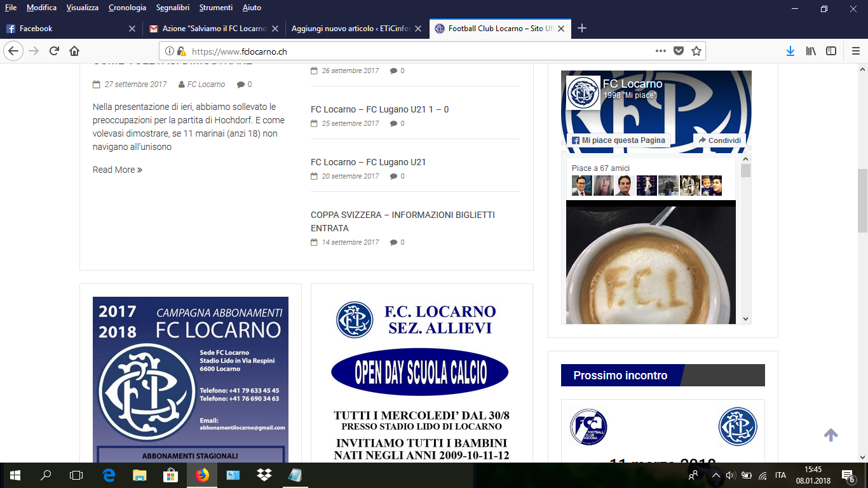Click the FC Locarno logo in Facebook widget

pyautogui.click(x=583, y=93)
